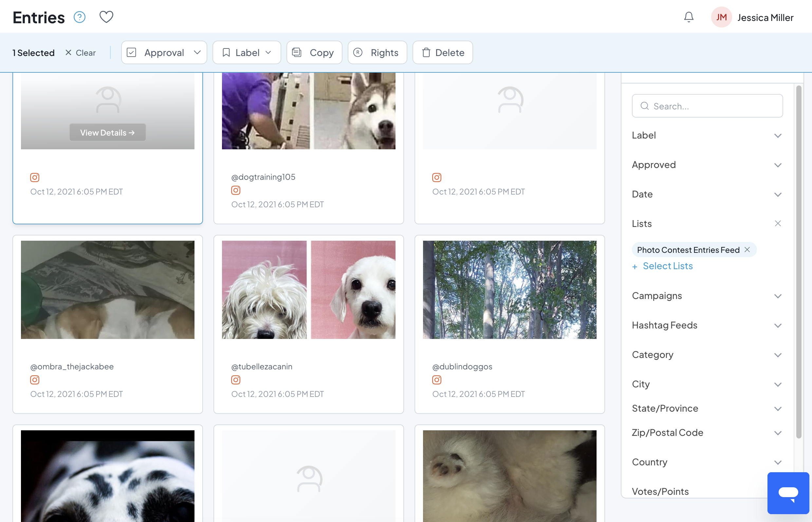Click the date under @tubellezacanin
The width and height of the screenshot is (812, 522).
click(278, 394)
